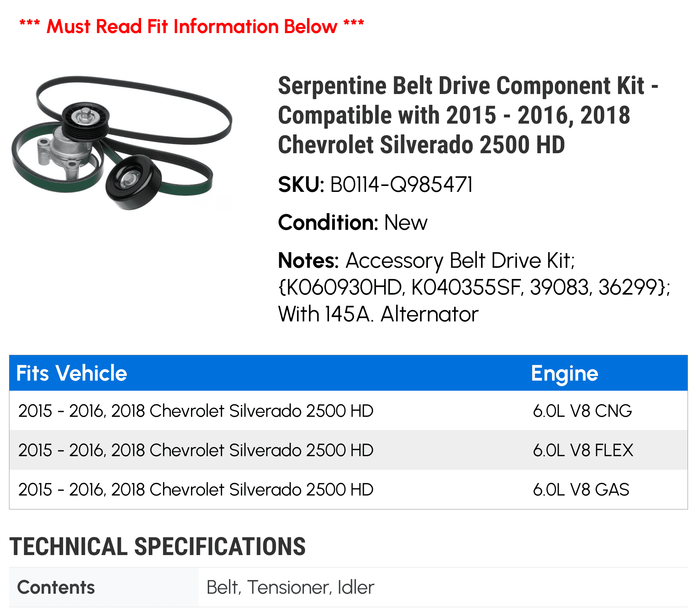Click the red Must Read Fit Information notice
Image resolution: width=697 pixels, height=616 pixels.
click(x=192, y=26)
